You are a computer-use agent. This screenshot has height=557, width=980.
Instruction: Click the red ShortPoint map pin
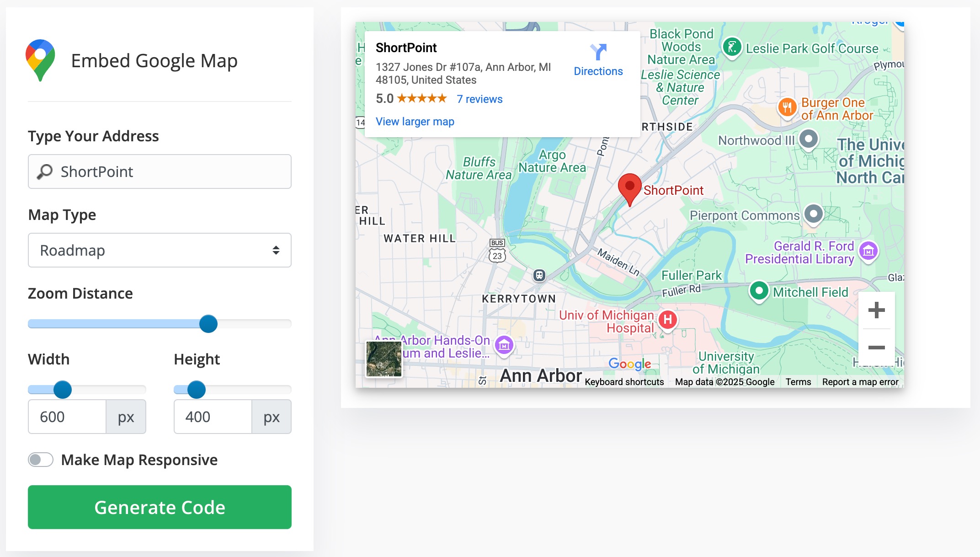tap(629, 187)
